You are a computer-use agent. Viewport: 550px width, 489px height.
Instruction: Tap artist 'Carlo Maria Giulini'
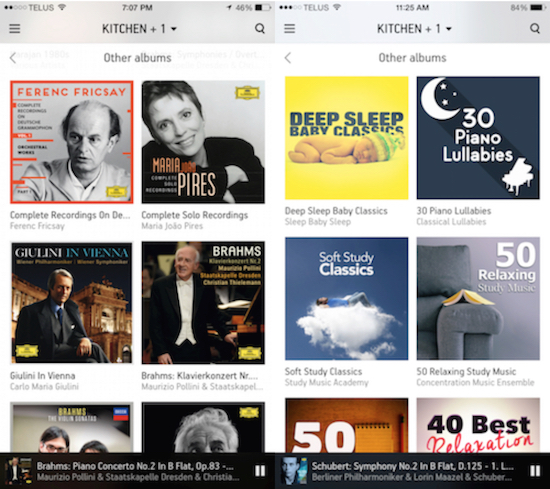44,387
